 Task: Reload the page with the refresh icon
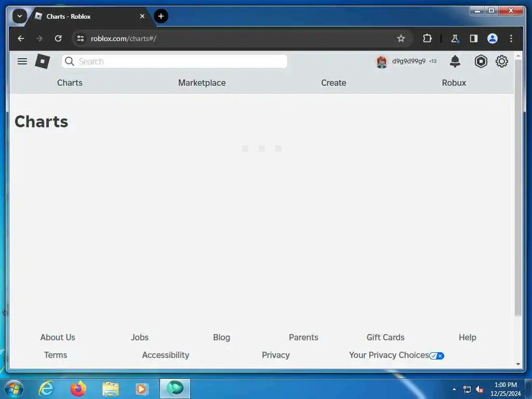(58, 38)
